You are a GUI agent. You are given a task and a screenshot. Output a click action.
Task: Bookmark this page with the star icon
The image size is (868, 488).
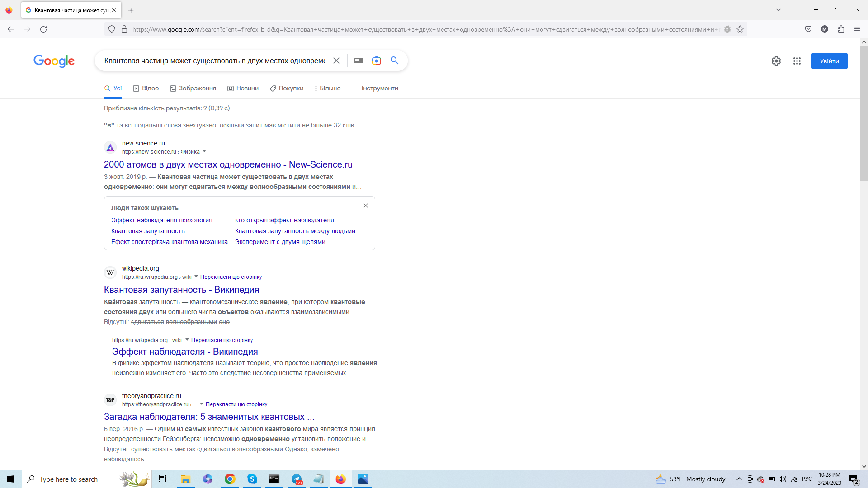tap(740, 29)
